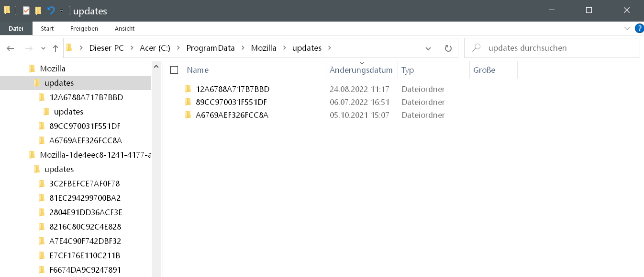Expand the ribbon with the chevron
This screenshot has width=644, height=277.
(x=628, y=28)
